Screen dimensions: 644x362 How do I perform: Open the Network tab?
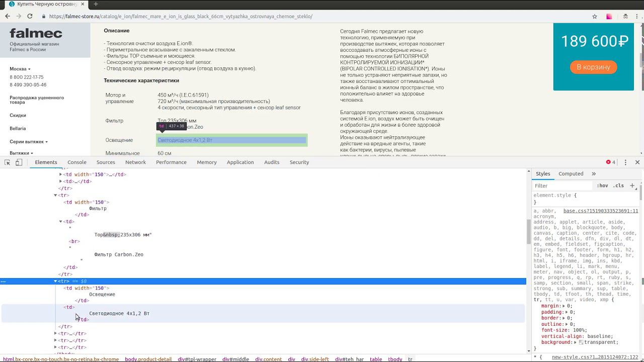click(x=135, y=162)
